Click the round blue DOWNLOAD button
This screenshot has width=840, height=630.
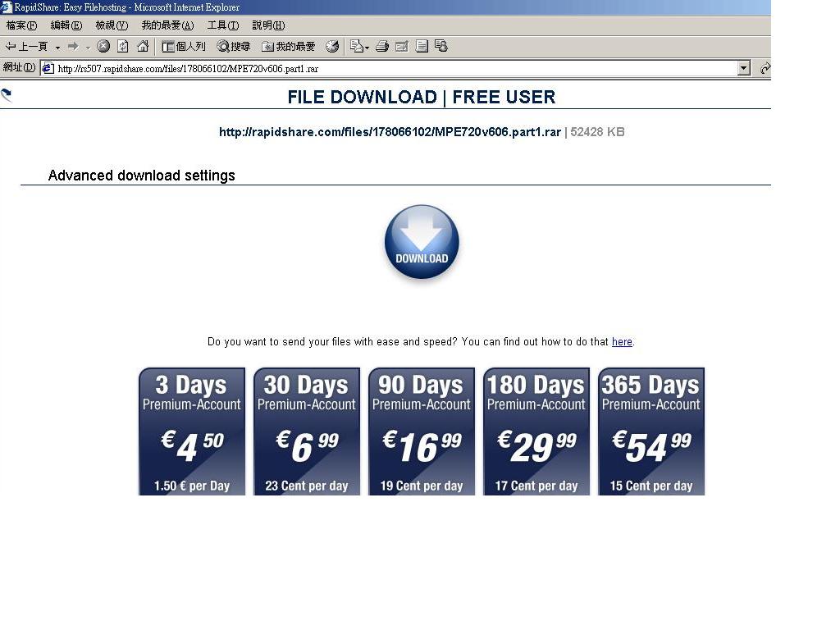422,243
